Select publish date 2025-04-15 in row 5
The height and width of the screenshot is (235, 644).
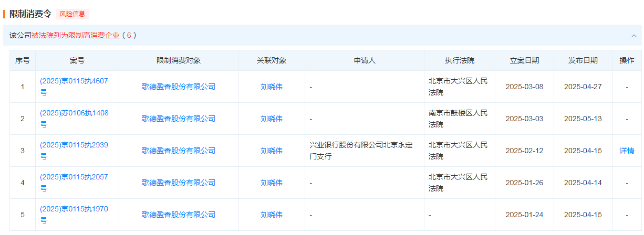coord(583,215)
